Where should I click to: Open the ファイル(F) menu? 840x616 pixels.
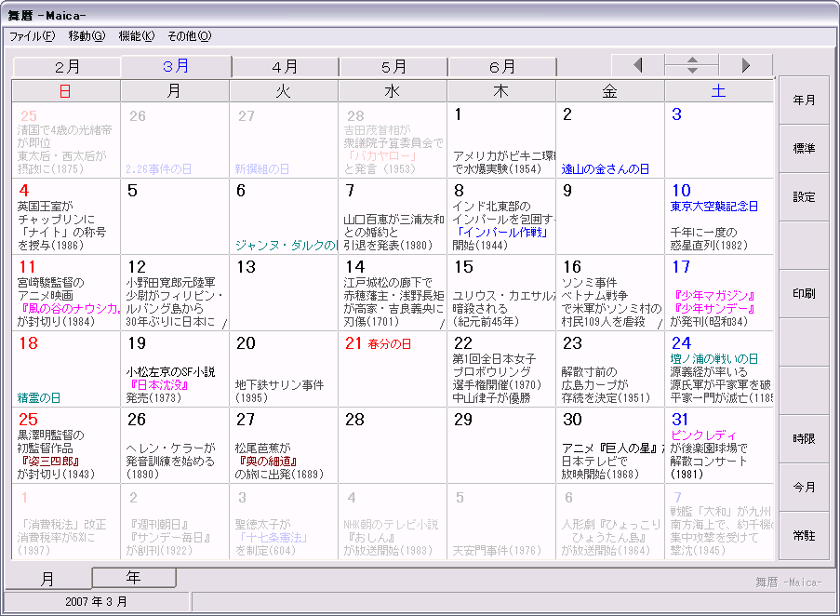(33, 36)
